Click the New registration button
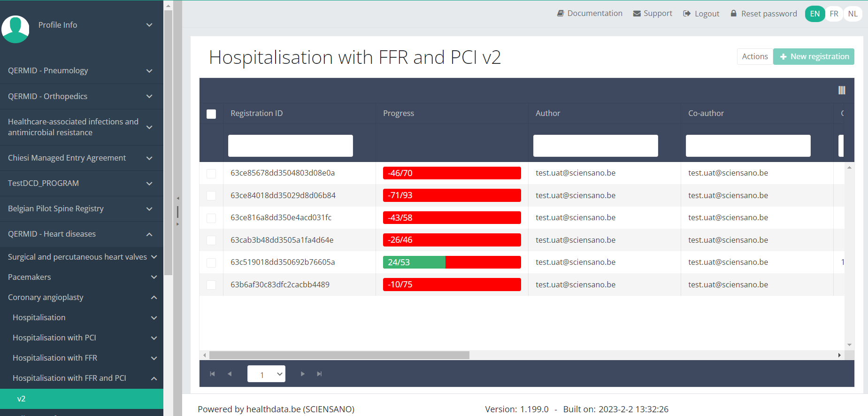The width and height of the screenshot is (868, 416). tap(814, 56)
